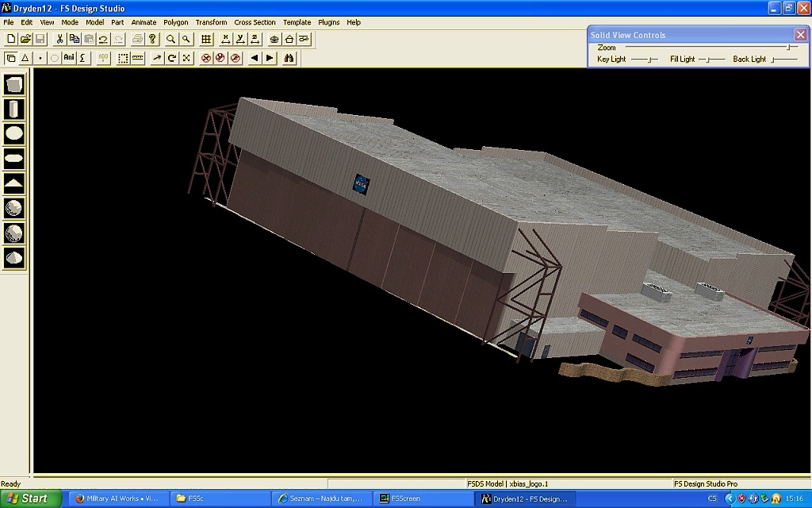Select the cone primitive tool
Screen dimensions: 812x508
tap(14, 257)
